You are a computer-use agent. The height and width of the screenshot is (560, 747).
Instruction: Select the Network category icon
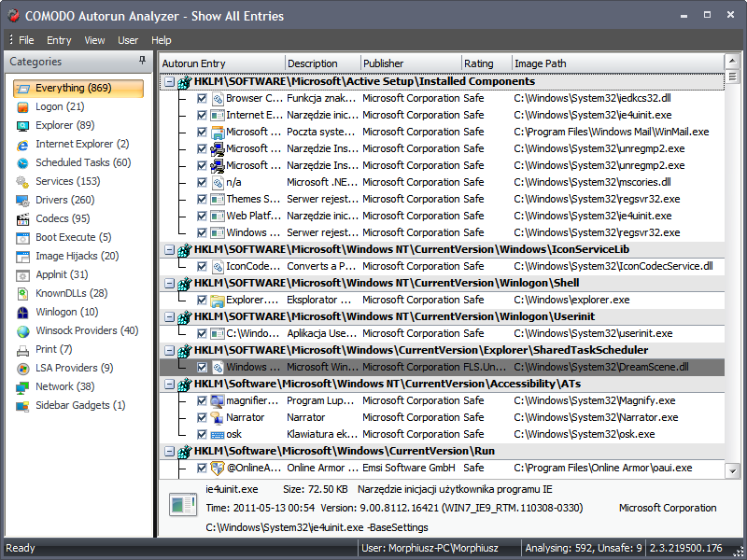click(x=22, y=387)
